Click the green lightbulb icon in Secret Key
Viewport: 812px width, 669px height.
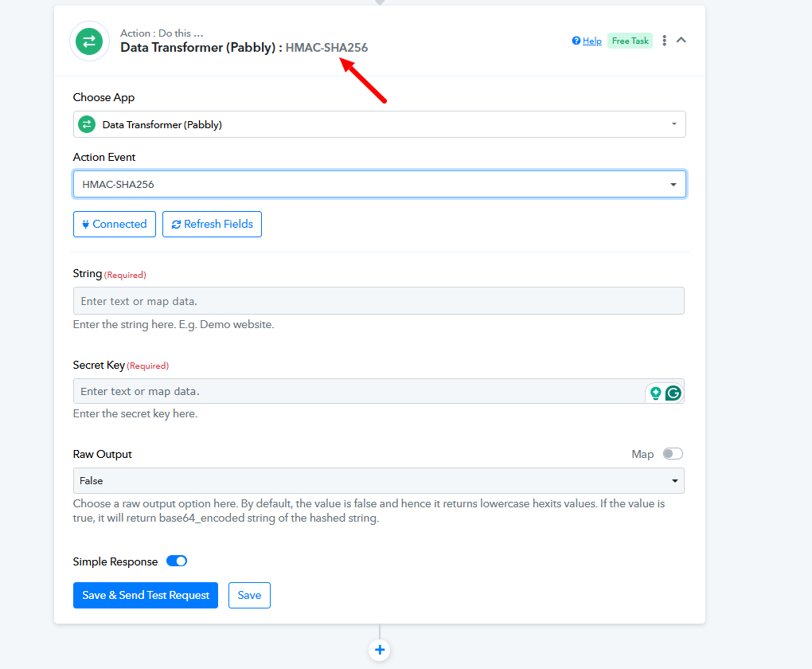point(655,393)
